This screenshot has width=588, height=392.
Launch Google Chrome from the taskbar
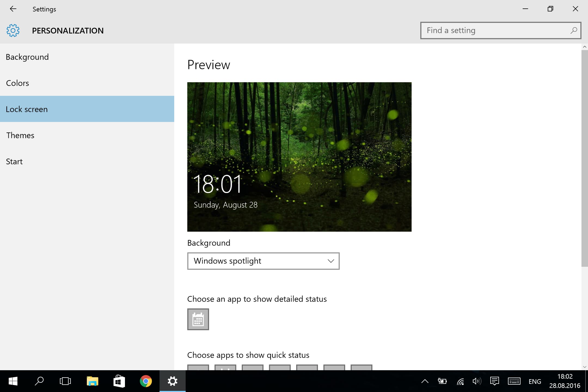pyautogui.click(x=146, y=381)
